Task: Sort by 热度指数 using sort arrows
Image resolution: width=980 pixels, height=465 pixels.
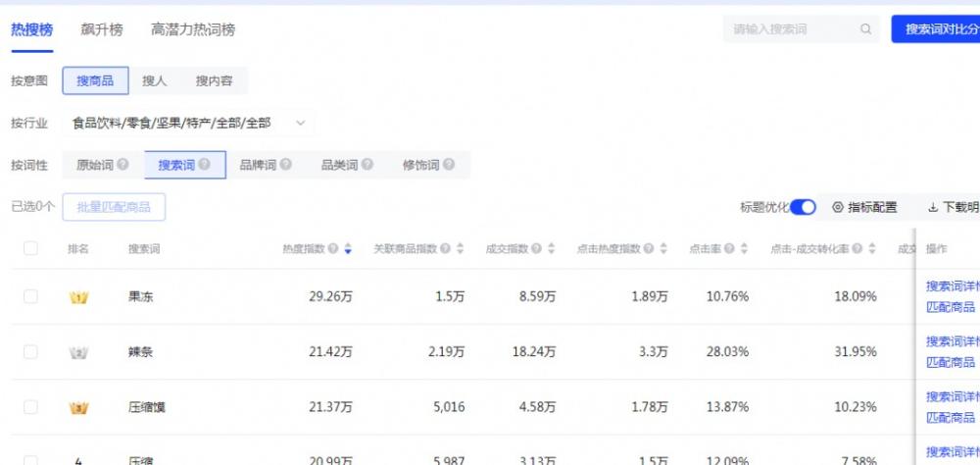Action: [348, 248]
